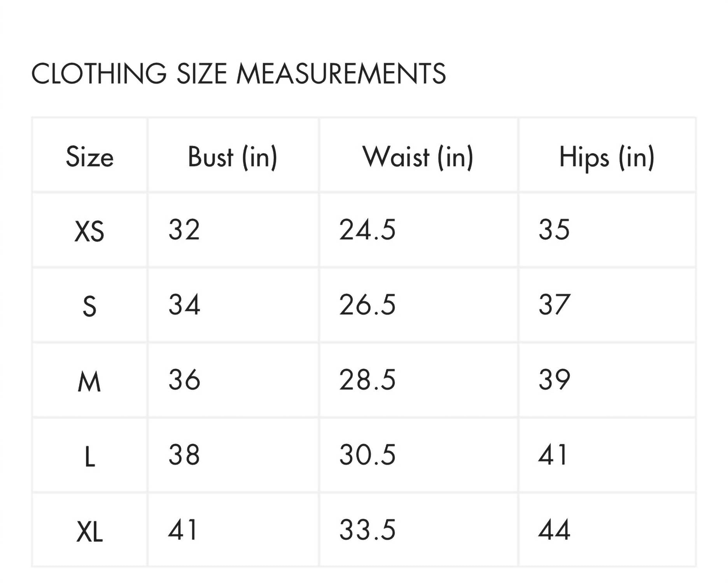Viewport: 728px width, 583px height.
Task: Click the S hips value 37
Action: 555,305
